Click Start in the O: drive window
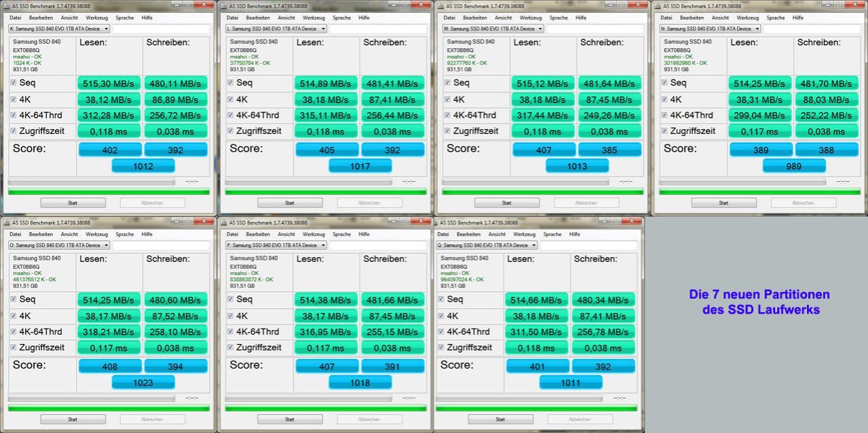 point(73,419)
